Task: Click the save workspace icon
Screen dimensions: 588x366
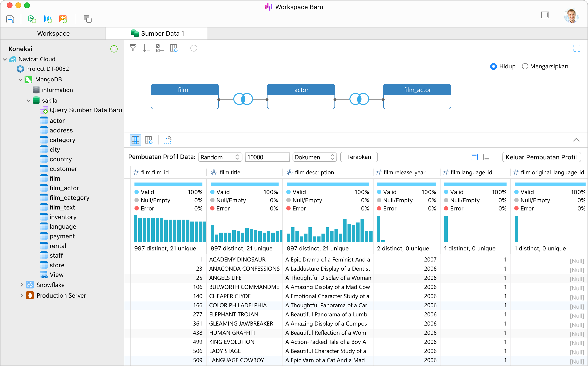Action: coord(10,19)
